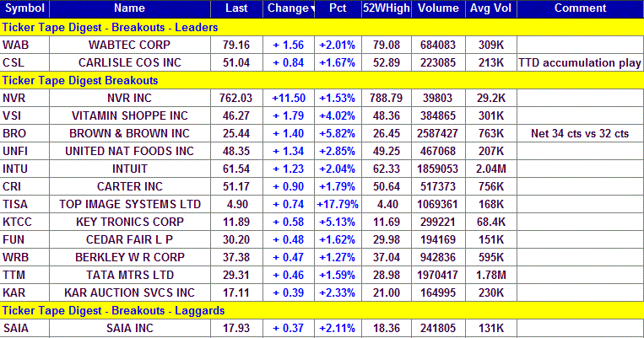Click VITAMIN SHOPPE INC name
This screenshot has height=338, width=644.
pos(130,115)
